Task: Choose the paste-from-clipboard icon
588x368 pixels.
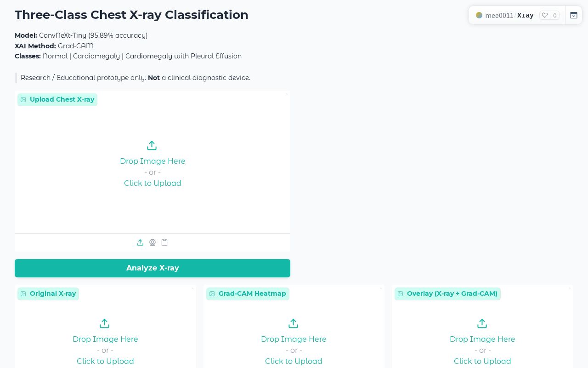Action: [x=164, y=242]
